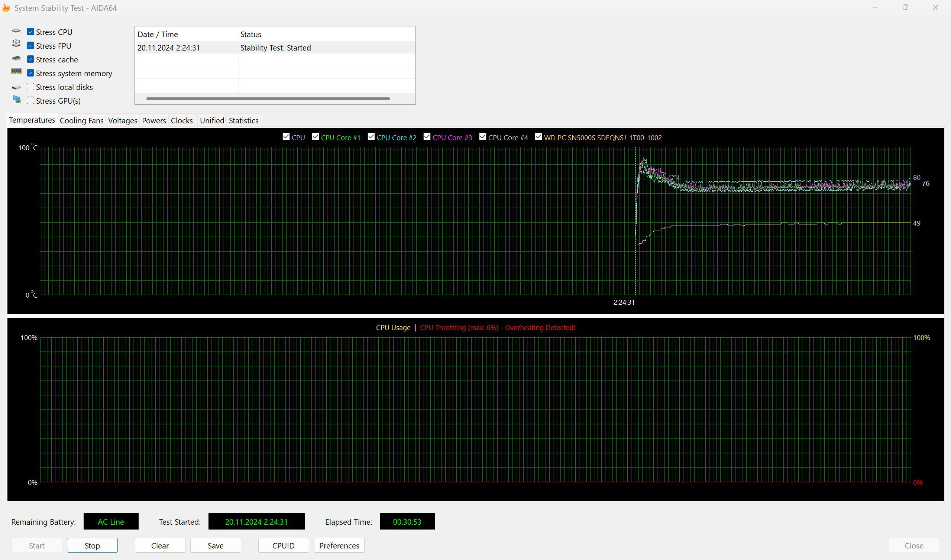Click the AIDA64 flame application icon
This screenshot has height=560, width=951.
7,7
